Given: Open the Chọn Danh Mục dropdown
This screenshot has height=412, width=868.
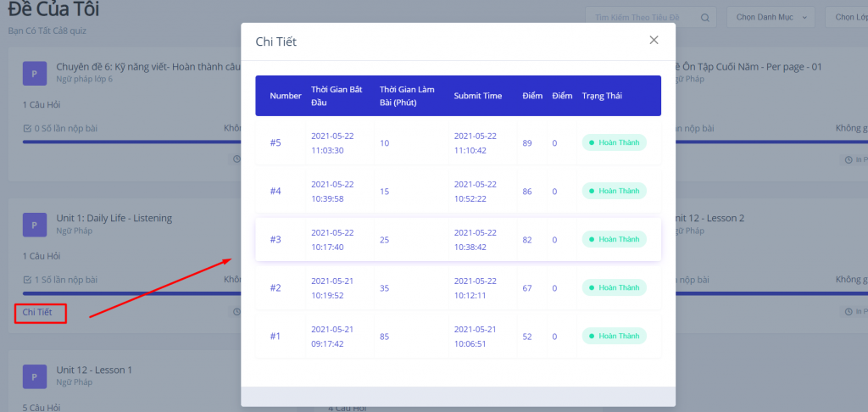Looking at the screenshot, I should coord(771,17).
